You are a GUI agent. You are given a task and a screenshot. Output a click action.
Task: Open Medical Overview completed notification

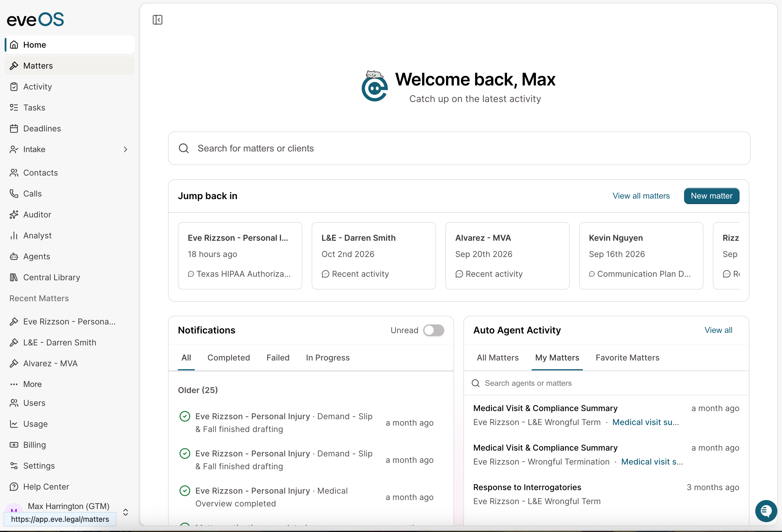click(x=306, y=497)
